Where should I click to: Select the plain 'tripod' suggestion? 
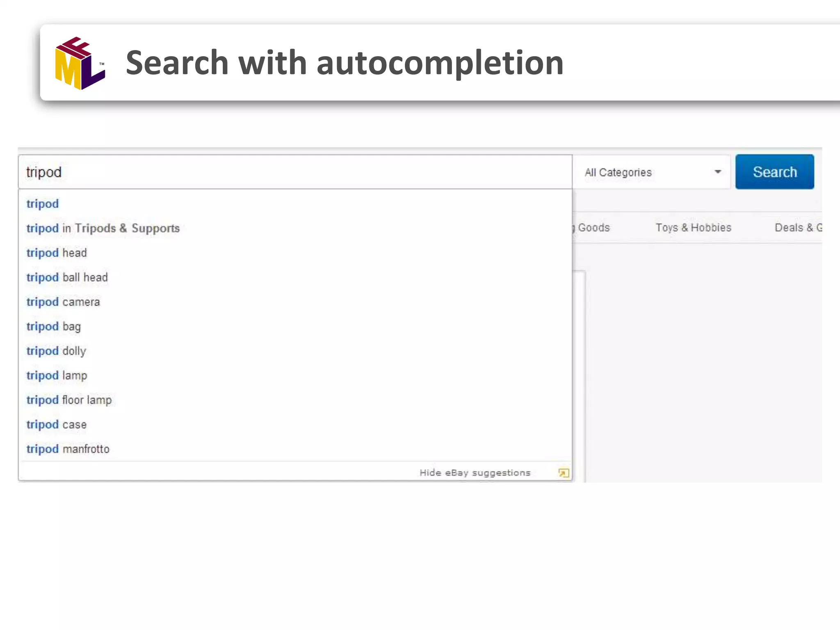pyautogui.click(x=43, y=204)
